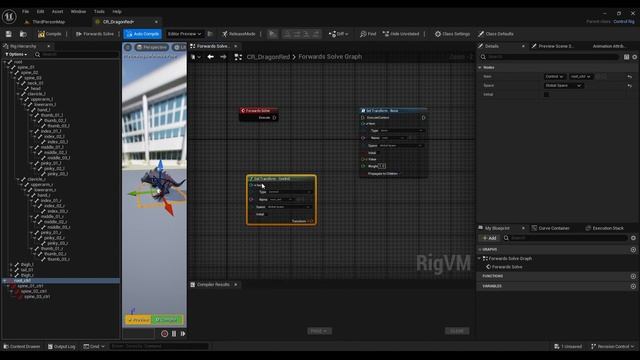Viewport: 640px width, 360px height.
Task: Toggle the Details Initial checkbox
Action: [x=547, y=95]
